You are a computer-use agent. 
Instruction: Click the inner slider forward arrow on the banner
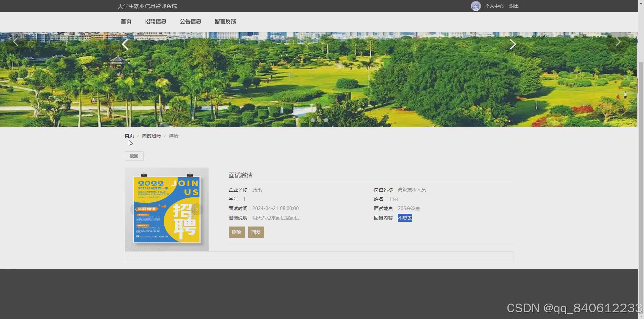pyautogui.click(x=513, y=44)
